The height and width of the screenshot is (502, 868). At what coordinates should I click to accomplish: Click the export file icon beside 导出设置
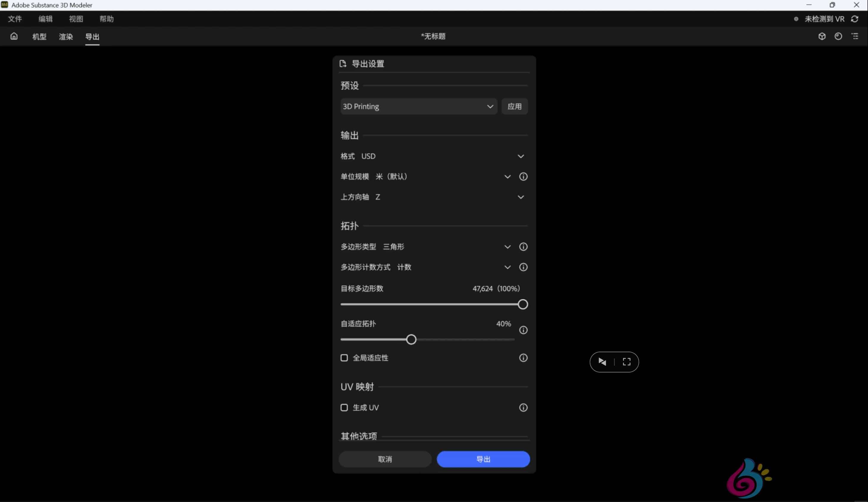pyautogui.click(x=343, y=63)
